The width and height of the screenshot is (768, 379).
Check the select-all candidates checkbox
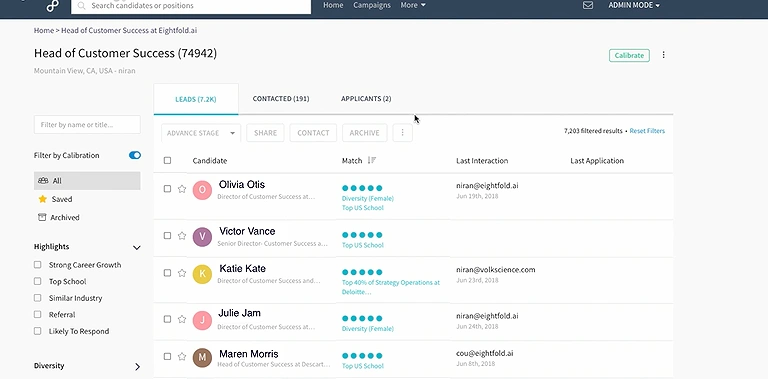coord(168,160)
